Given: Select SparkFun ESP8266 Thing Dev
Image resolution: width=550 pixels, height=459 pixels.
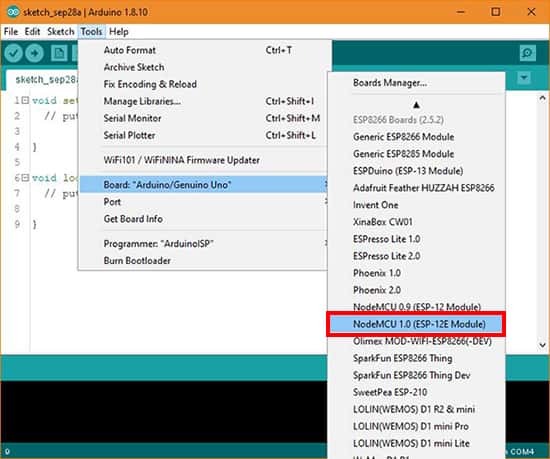Looking at the screenshot, I should [416, 375].
